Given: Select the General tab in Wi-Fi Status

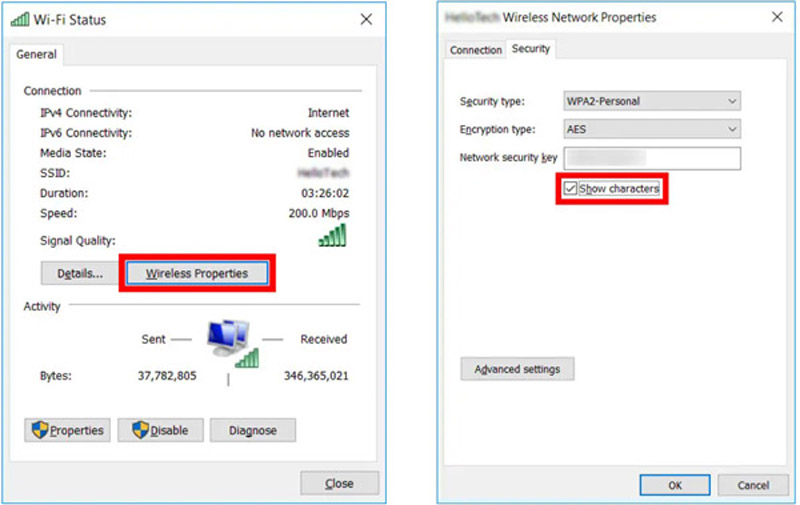Looking at the screenshot, I should [36, 55].
